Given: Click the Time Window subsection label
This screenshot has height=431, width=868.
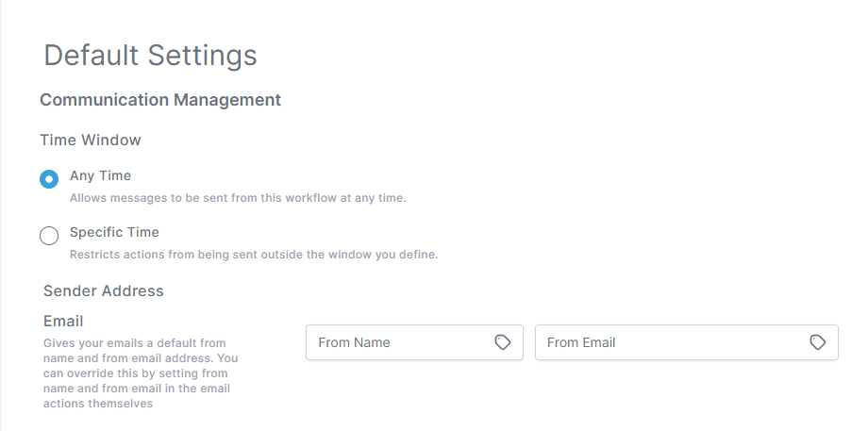Looking at the screenshot, I should [x=91, y=140].
